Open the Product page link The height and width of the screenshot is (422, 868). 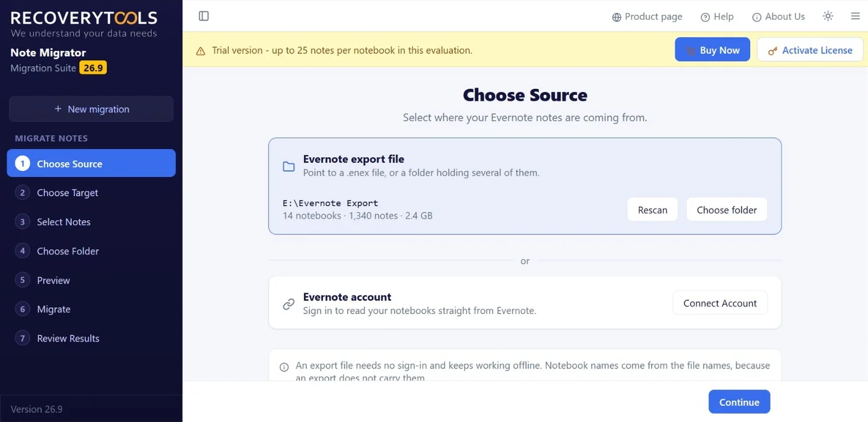pyautogui.click(x=653, y=17)
